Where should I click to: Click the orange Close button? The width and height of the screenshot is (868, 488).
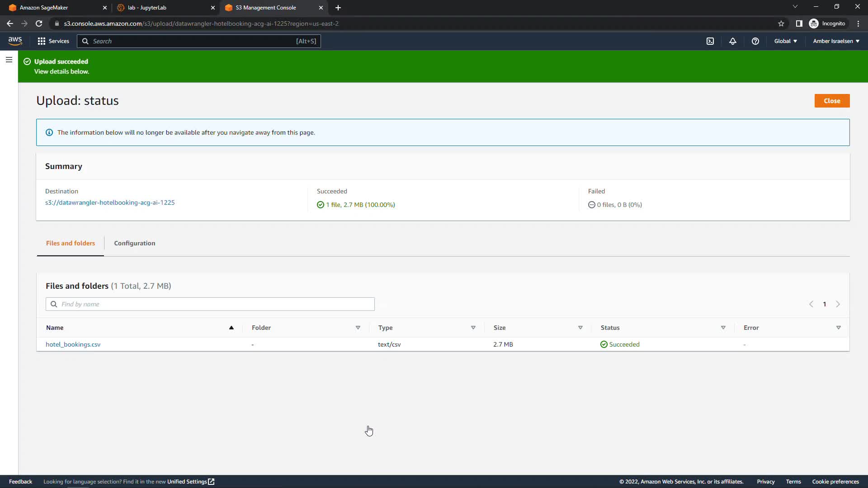tap(832, 101)
